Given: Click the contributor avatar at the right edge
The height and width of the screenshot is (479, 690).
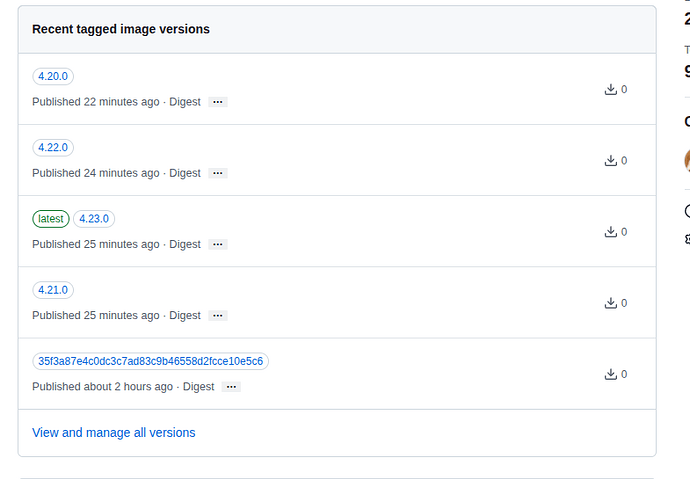Looking at the screenshot, I should 686,160.
